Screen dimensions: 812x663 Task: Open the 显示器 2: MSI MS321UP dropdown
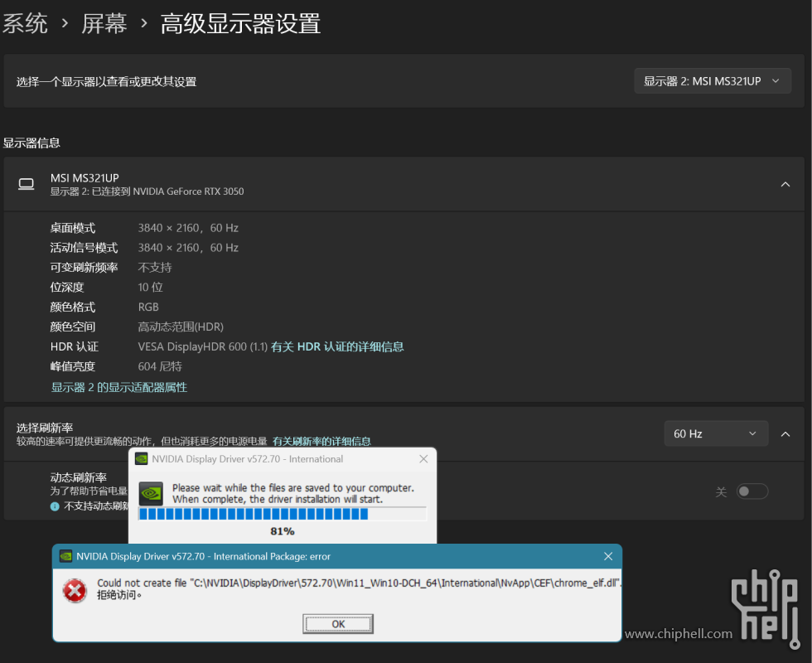pyautogui.click(x=712, y=81)
